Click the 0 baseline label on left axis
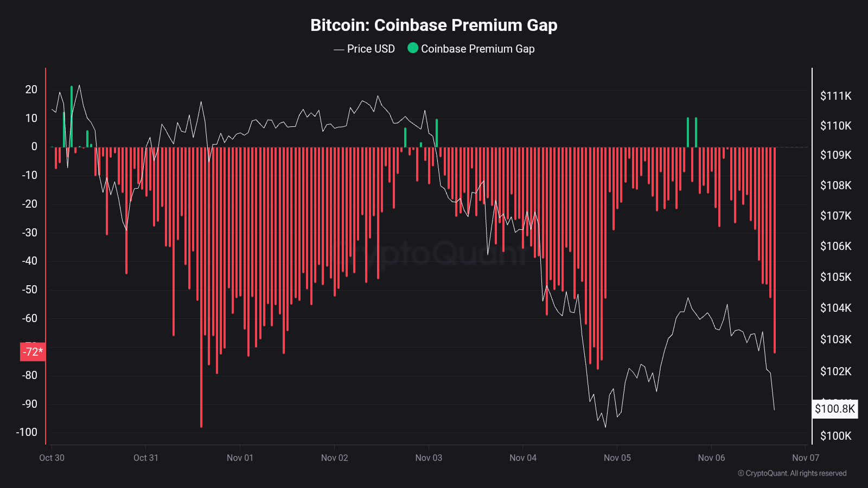This screenshot has height=488, width=868. pos(34,146)
